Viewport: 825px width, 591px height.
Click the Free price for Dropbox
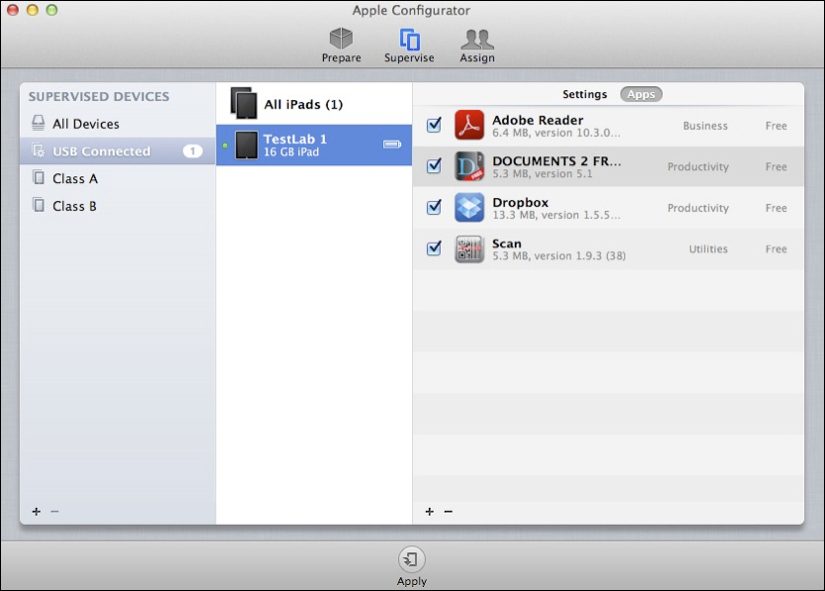tap(776, 208)
